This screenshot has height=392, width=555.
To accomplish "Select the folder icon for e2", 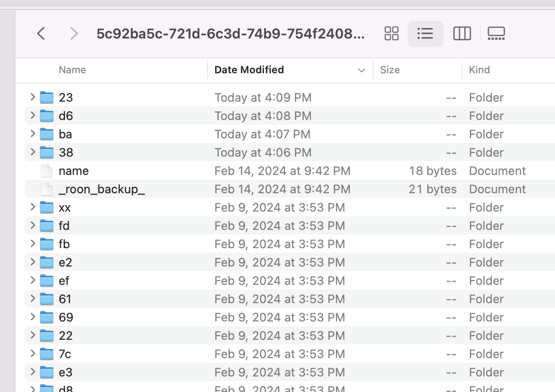I will point(47,262).
